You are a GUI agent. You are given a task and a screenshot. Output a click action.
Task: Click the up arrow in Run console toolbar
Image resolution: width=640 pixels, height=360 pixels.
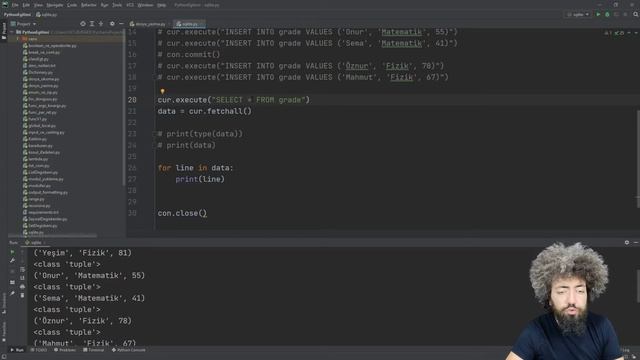coord(22,252)
